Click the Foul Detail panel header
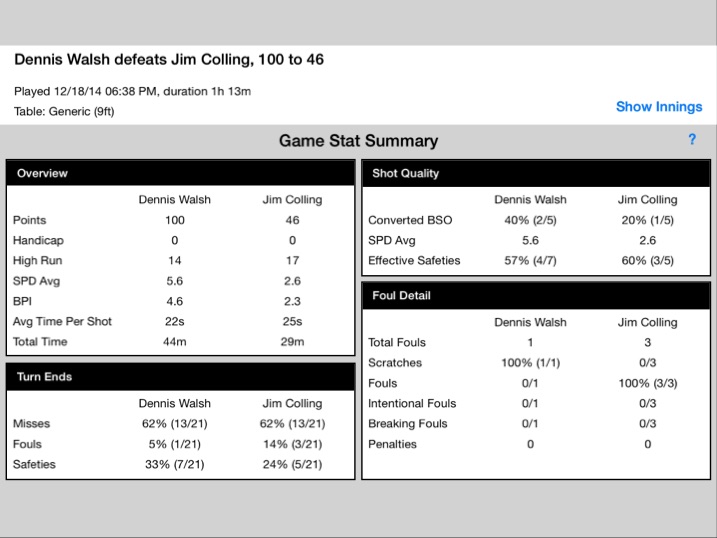Viewport: 717px width, 538px height. pos(536,296)
